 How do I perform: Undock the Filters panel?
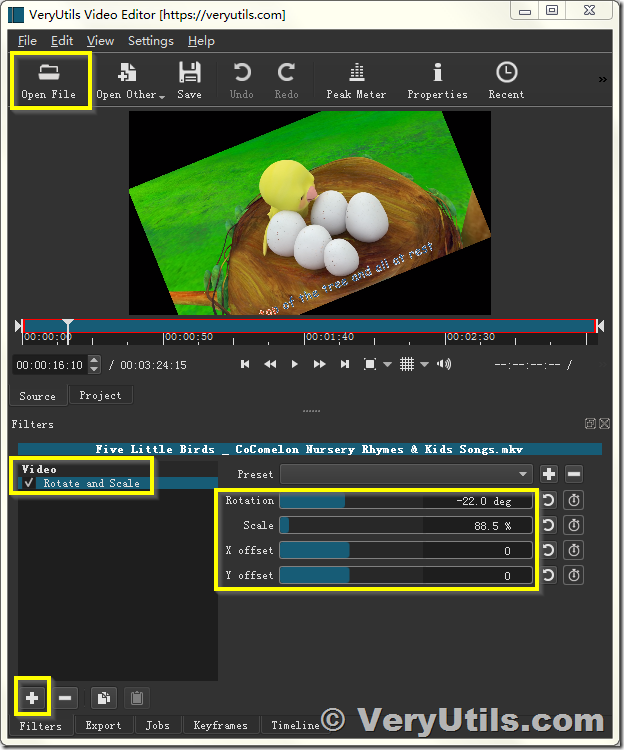[x=590, y=424]
